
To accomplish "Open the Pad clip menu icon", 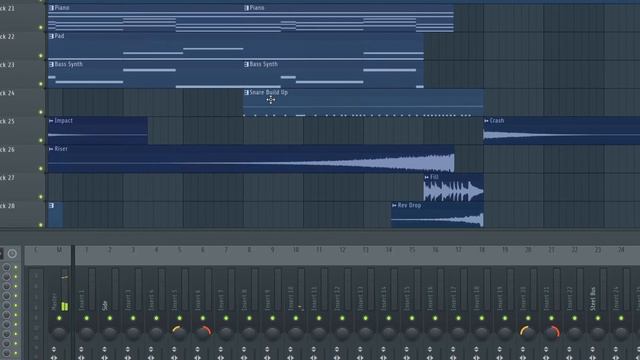I will tap(51, 36).
